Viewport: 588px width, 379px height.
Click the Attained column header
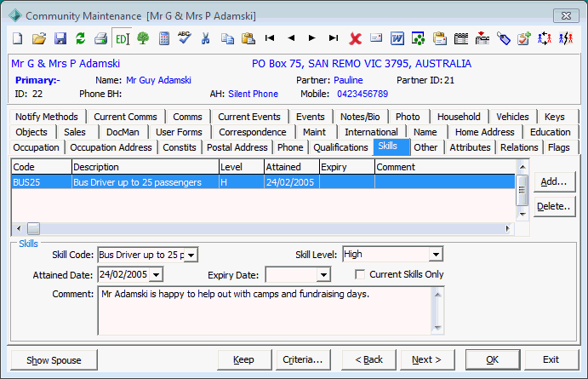point(292,167)
